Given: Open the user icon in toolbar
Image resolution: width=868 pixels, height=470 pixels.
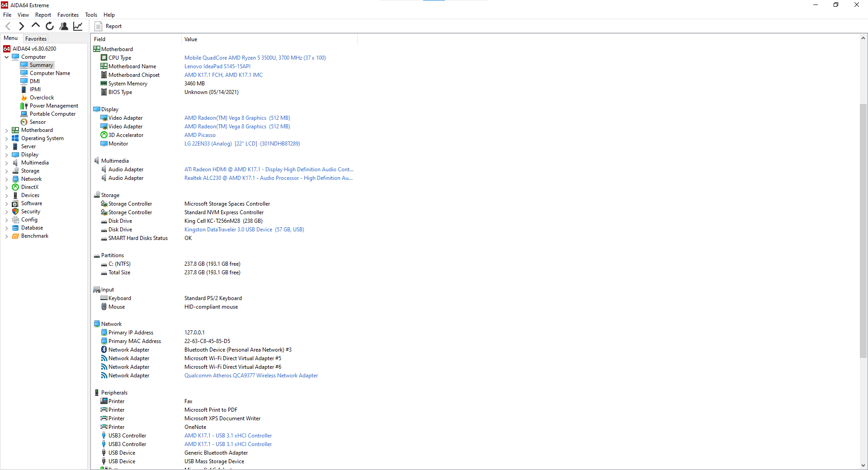Looking at the screenshot, I should pos(64,26).
